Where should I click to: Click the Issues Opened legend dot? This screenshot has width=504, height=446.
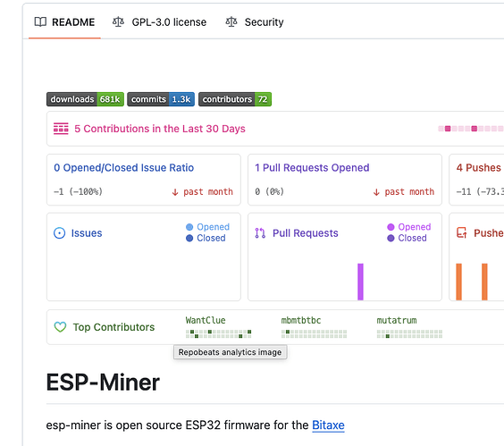[189, 227]
